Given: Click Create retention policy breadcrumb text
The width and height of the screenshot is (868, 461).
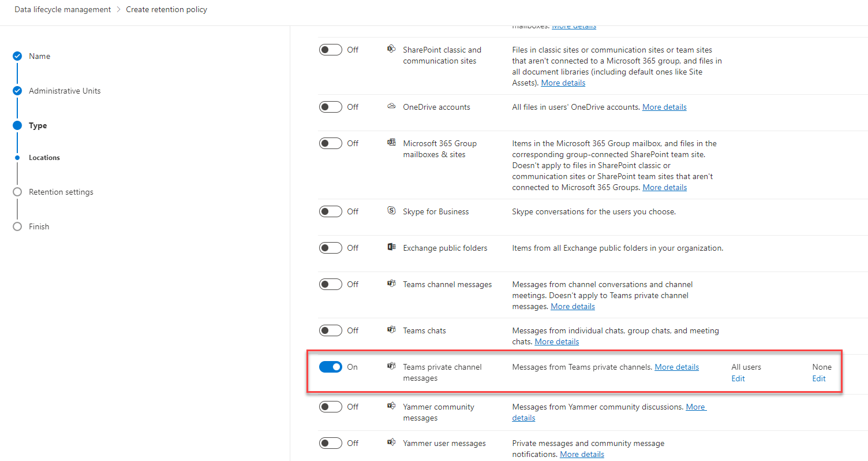Looking at the screenshot, I should click(166, 9).
